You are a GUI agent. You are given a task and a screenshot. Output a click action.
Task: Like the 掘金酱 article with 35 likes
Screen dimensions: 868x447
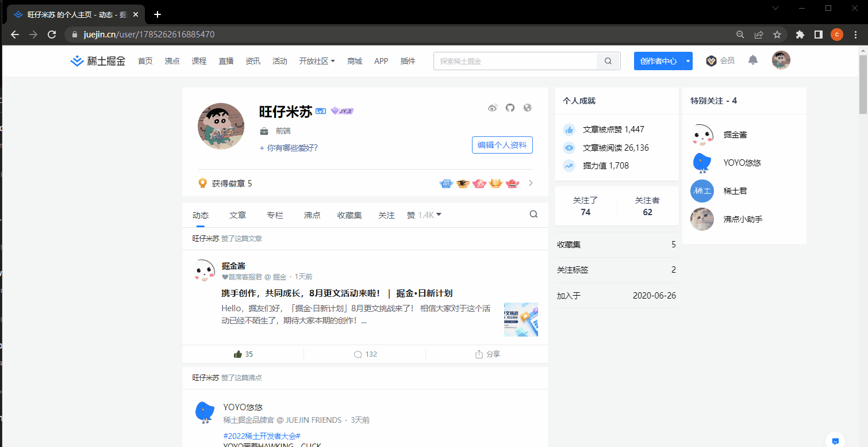tap(243, 354)
